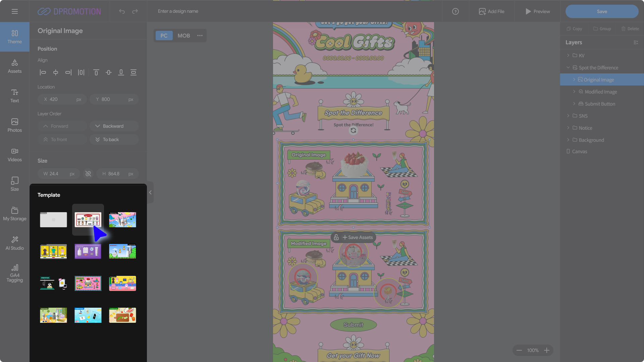This screenshot has height=362, width=644.
Task: Open the hamburger menu icon
Action: tap(14, 11)
